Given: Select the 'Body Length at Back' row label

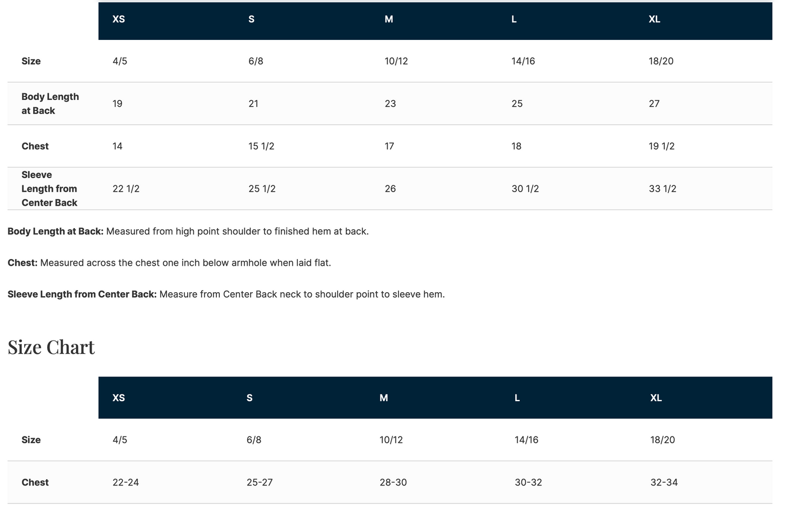Looking at the screenshot, I should point(50,104).
